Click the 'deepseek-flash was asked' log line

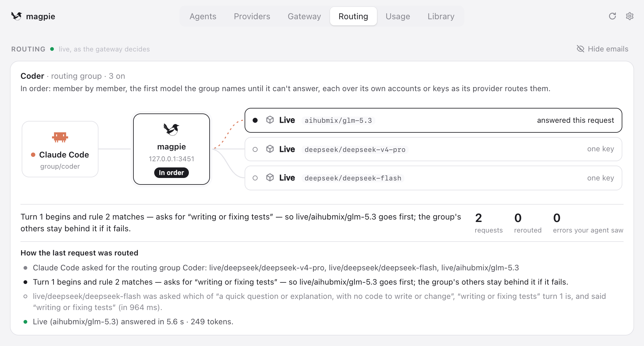319,302
